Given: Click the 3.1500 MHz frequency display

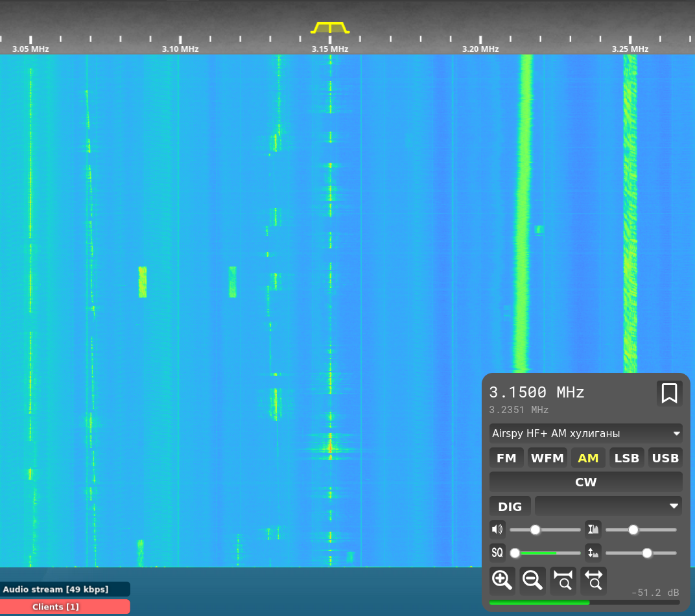Looking at the screenshot, I should coord(537,392).
